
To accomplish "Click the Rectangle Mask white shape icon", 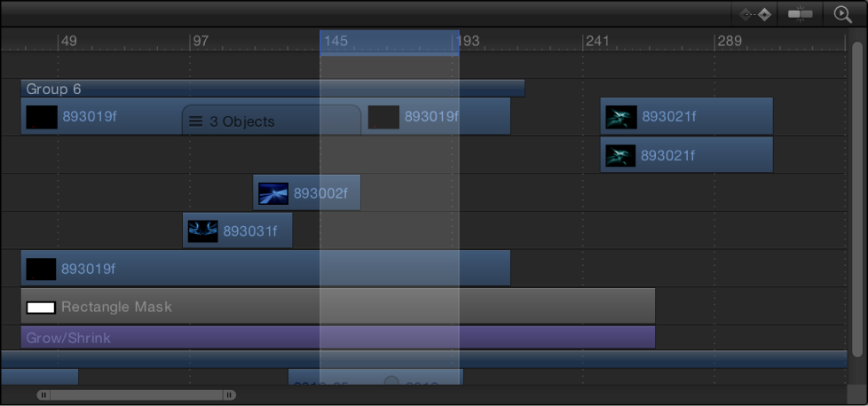I will point(41,308).
